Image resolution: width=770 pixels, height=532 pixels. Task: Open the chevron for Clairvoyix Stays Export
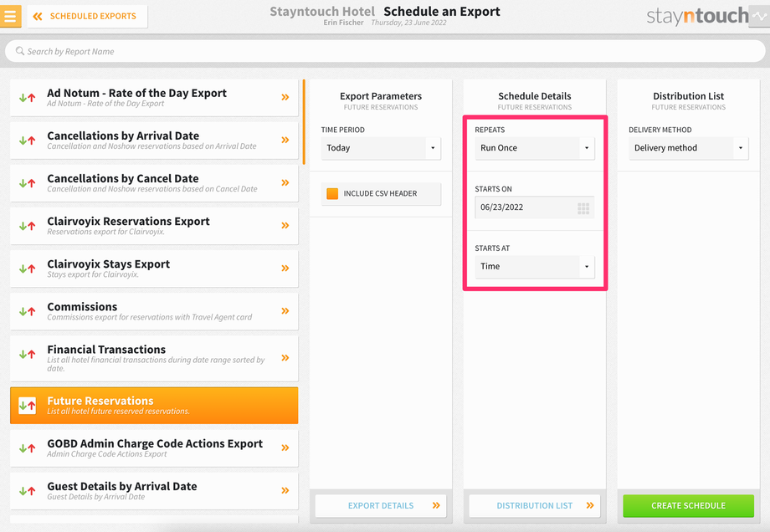click(x=285, y=268)
